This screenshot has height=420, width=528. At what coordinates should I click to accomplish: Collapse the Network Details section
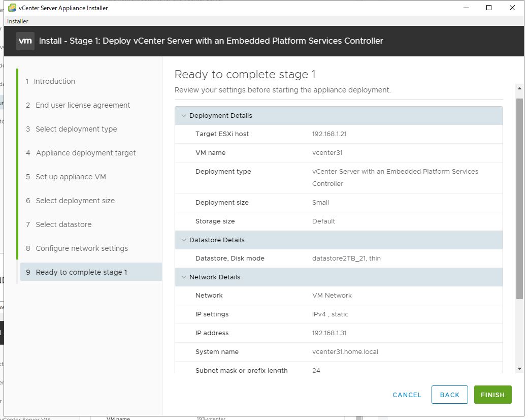(x=183, y=277)
